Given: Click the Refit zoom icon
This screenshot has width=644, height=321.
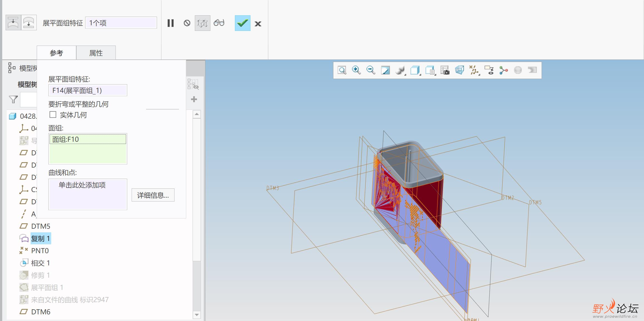Looking at the screenshot, I should pyautogui.click(x=342, y=70).
